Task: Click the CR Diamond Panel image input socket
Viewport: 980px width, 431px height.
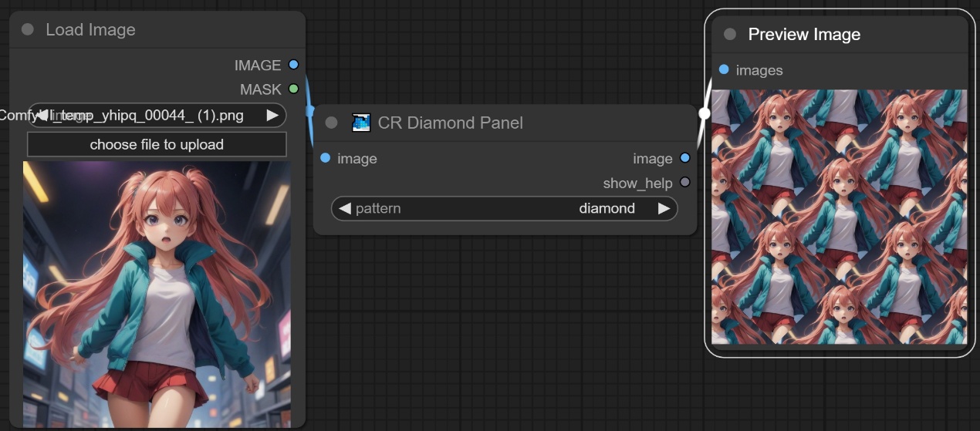Action: (x=325, y=158)
